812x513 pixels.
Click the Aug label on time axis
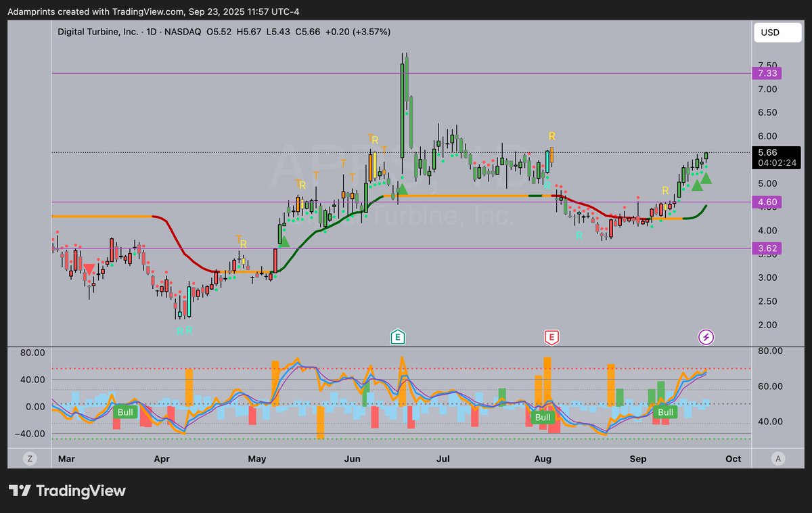[x=543, y=458]
